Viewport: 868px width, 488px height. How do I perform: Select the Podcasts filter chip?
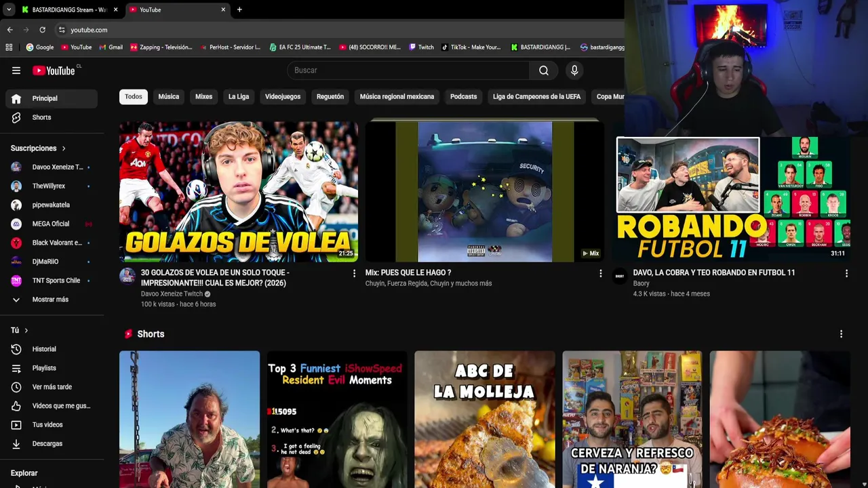pyautogui.click(x=464, y=97)
